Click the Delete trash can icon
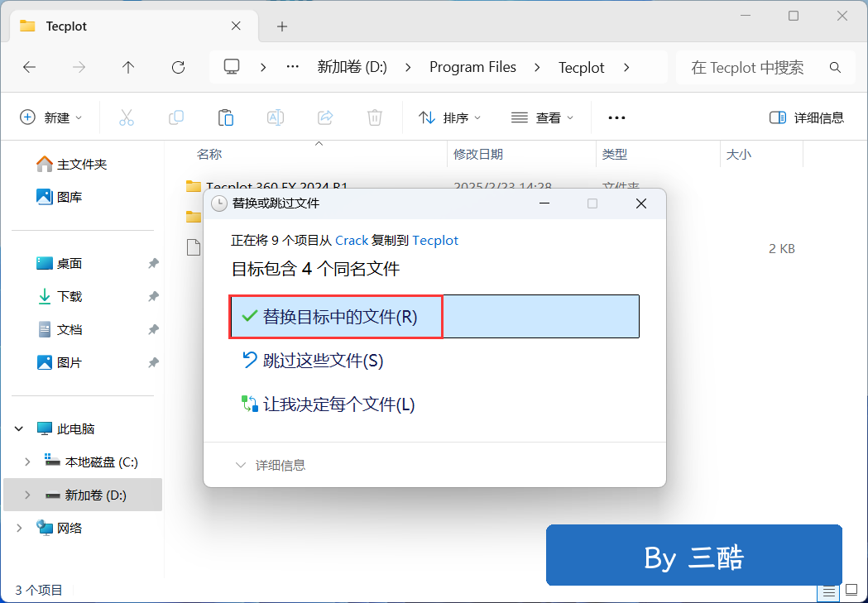Screen dimensions: 868x603 (x=375, y=117)
